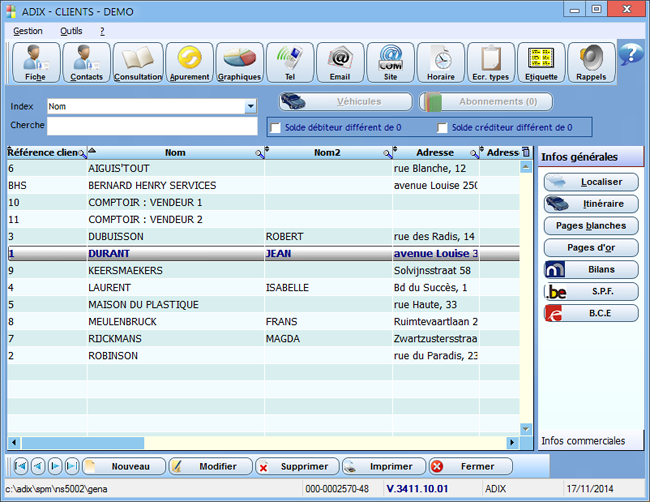Open the Etiquette label tool
The width and height of the screenshot is (650, 502).
(541, 63)
